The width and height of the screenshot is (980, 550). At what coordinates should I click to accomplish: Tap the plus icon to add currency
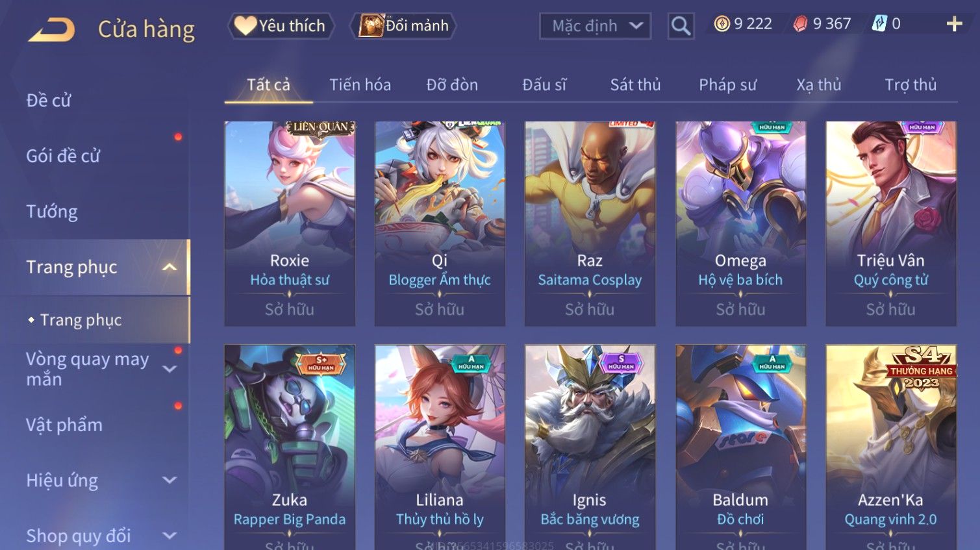coord(954,25)
